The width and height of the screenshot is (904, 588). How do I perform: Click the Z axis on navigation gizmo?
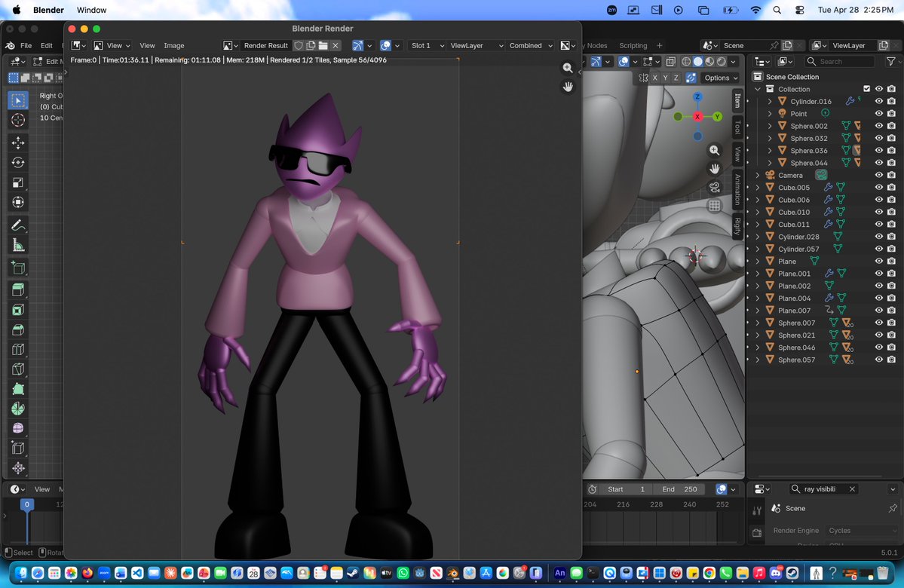click(x=697, y=96)
